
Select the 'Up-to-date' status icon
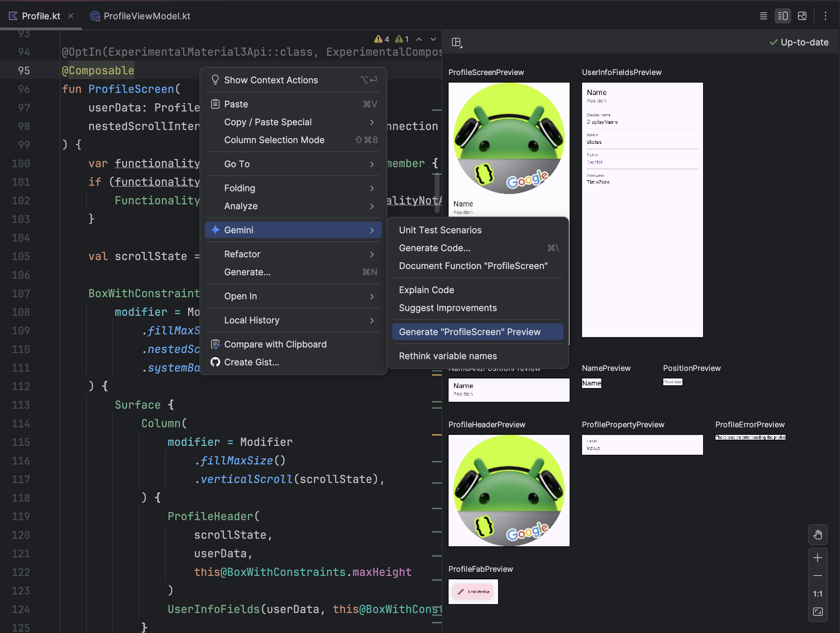click(x=772, y=43)
